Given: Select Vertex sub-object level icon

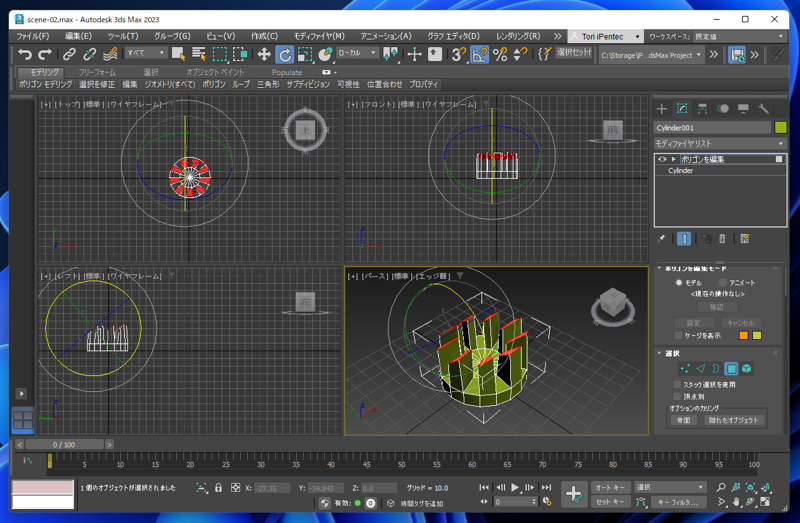Looking at the screenshot, I should point(685,368).
